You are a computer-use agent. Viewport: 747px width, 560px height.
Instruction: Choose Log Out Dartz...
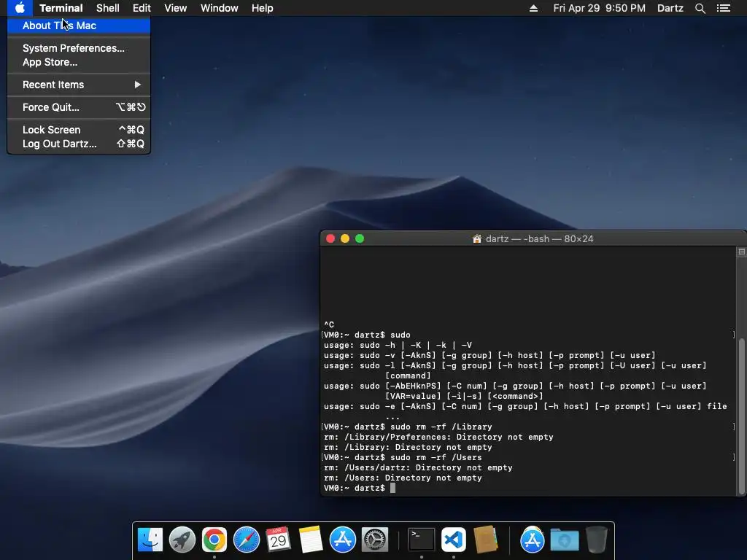[x=79, y=144]
